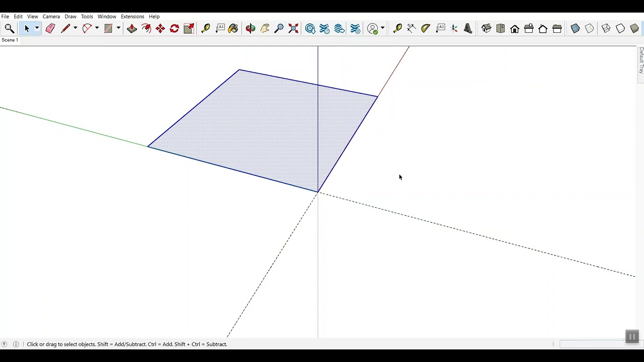
Task: Select the arrow Select tool
Action: tap(27, 29)
